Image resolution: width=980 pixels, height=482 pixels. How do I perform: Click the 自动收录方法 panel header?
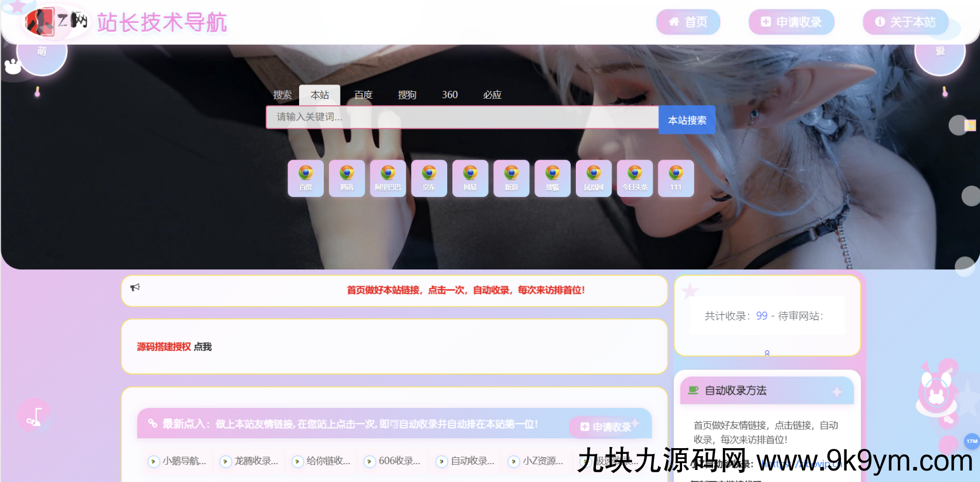click(767, 391)
